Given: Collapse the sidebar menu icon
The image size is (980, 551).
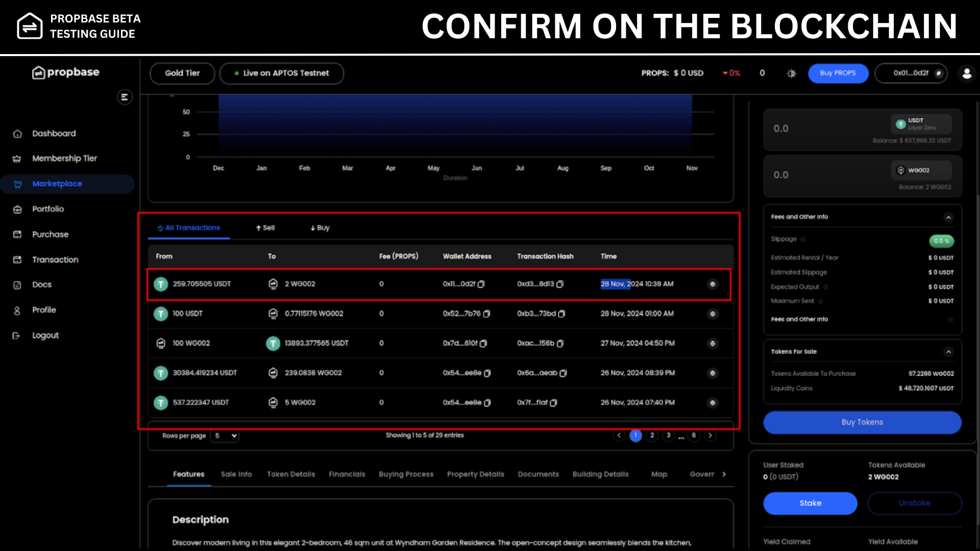Looking at the screenshot, I should (125, 97).
